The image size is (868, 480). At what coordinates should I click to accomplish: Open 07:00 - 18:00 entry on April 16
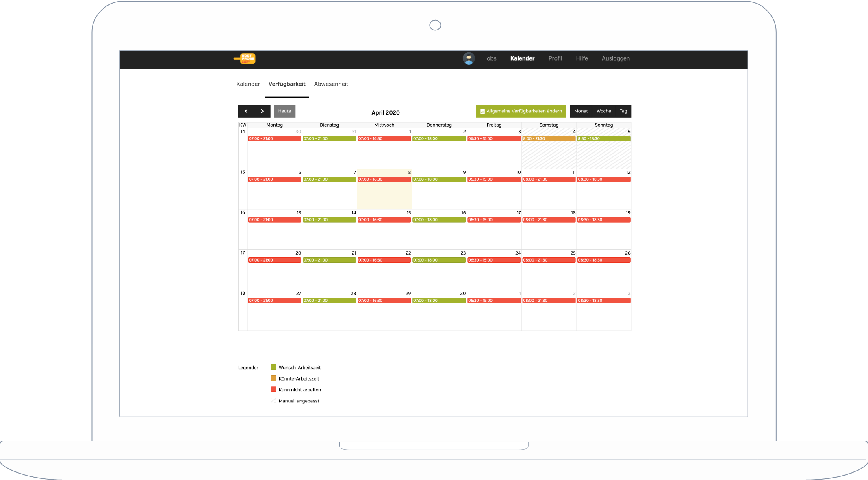click(x=439, y=220)
